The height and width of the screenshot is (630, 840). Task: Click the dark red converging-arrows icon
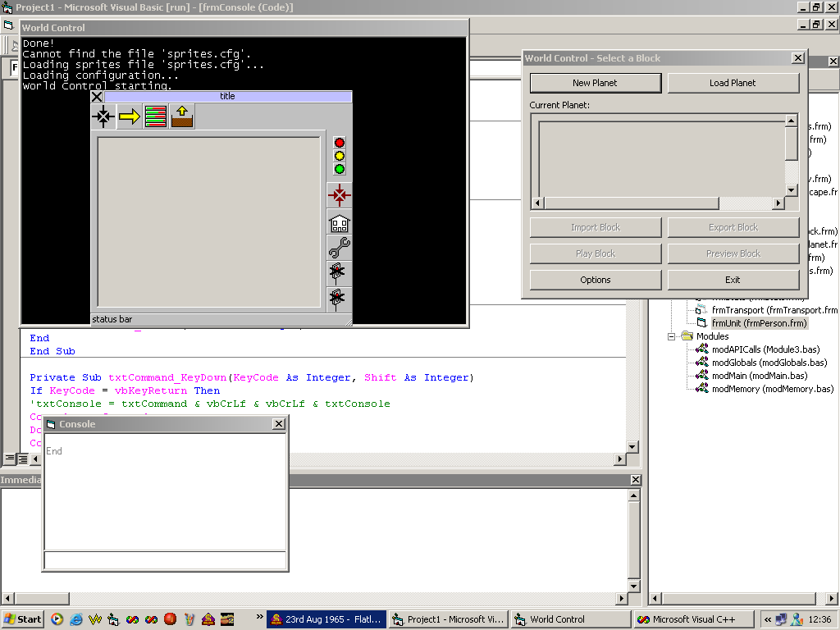click(x=340, y=195)
